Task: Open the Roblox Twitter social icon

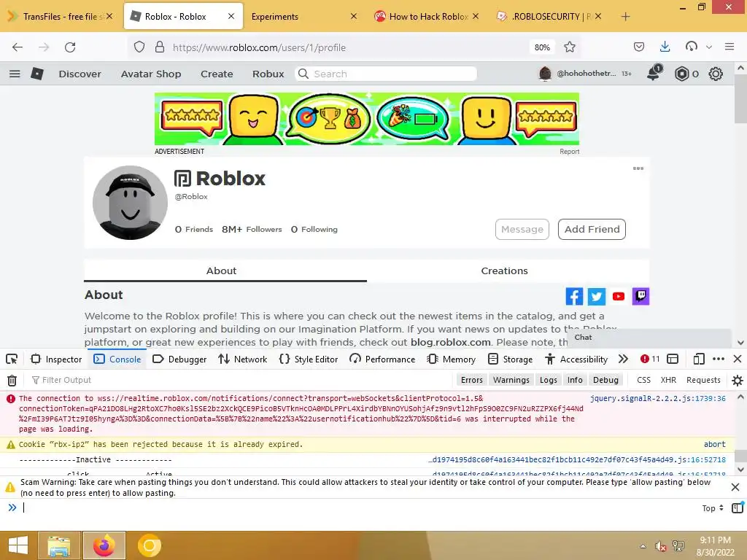Action: (597, 296)
